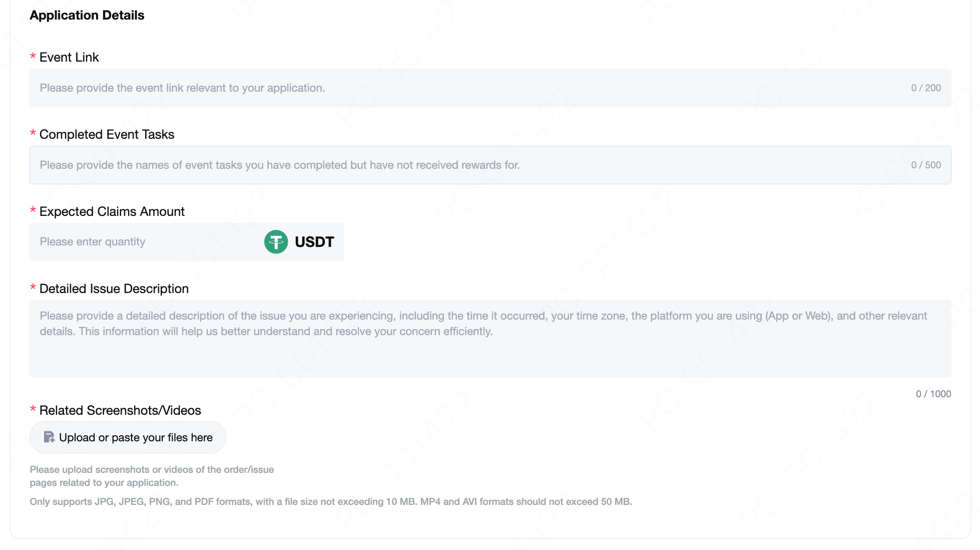Click the file upload document icon
The width and height of the screenshot is (980, 550).
coord(49,437)
